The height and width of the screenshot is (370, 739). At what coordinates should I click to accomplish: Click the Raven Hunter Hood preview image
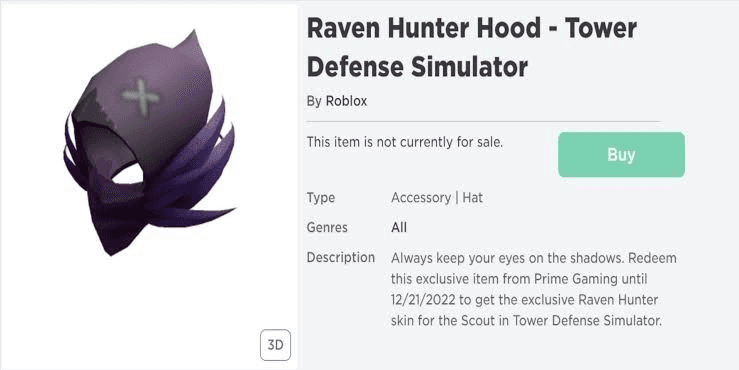(x=148, y=144)
